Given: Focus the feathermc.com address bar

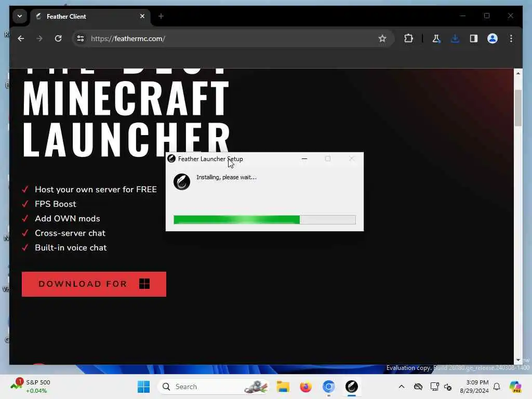Looking at the screenshot, I should [x=232, y=38].
